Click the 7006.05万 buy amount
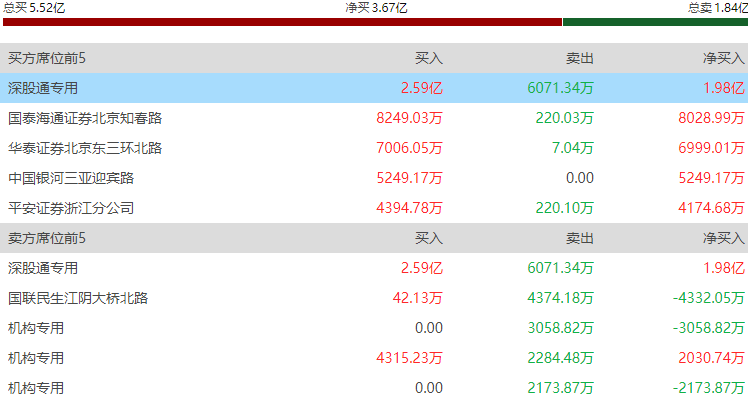Viewport: 748px width, 400px height. coord(409,148)
